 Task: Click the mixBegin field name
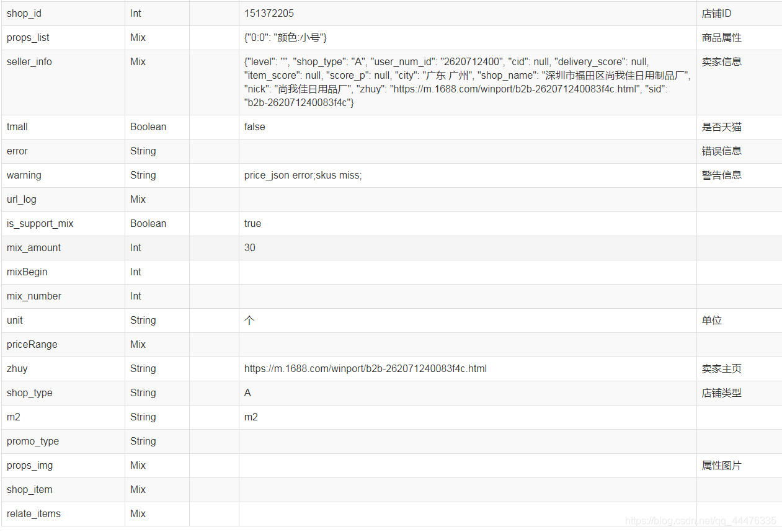(x=27, y=272)
